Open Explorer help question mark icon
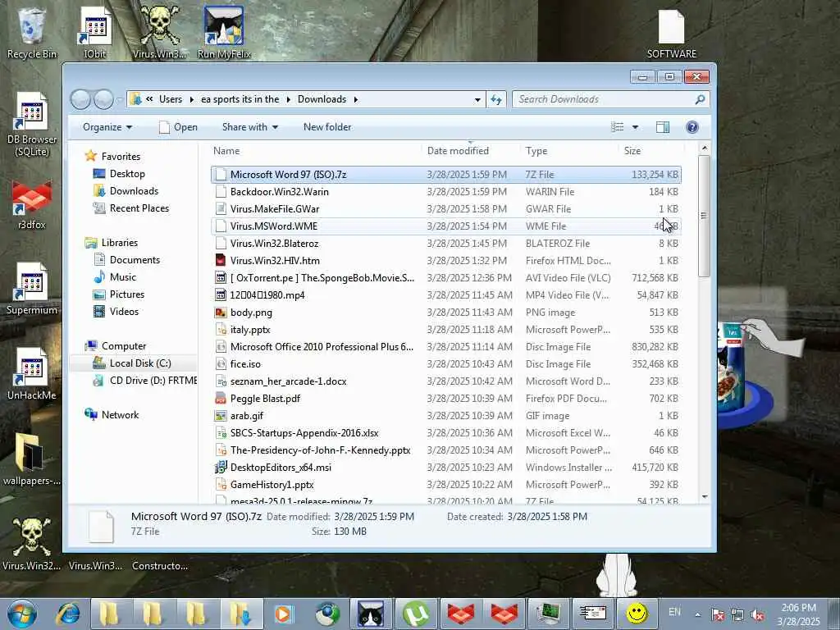The width and height of the screenshot is (840, 630). (692, 127)
